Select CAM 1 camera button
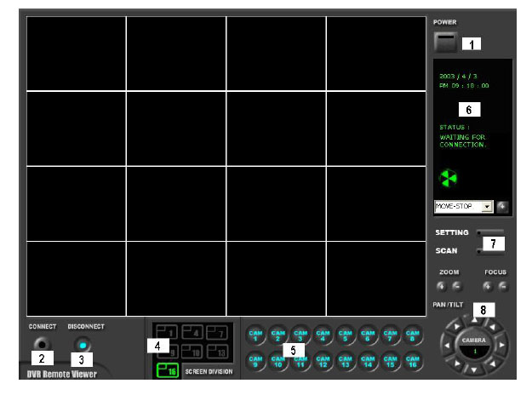Screen dimensions: 532x395 point(255,335)
